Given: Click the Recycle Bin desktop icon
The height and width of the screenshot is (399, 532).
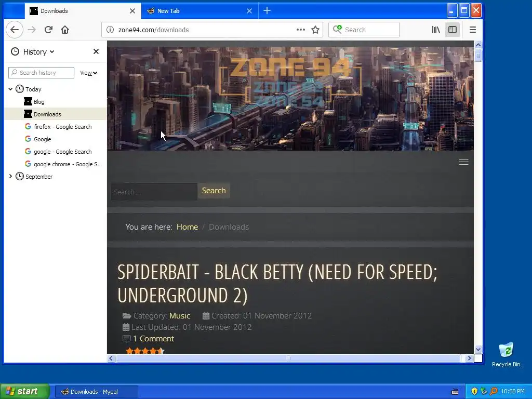Looking at the screenshot, I should coord(506,354).
